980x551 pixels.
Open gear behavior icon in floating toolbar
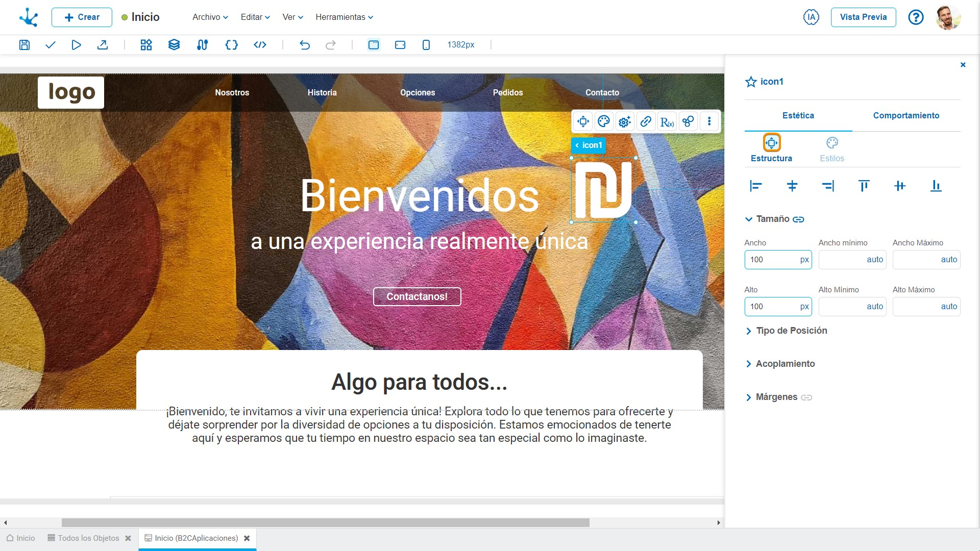625,121
